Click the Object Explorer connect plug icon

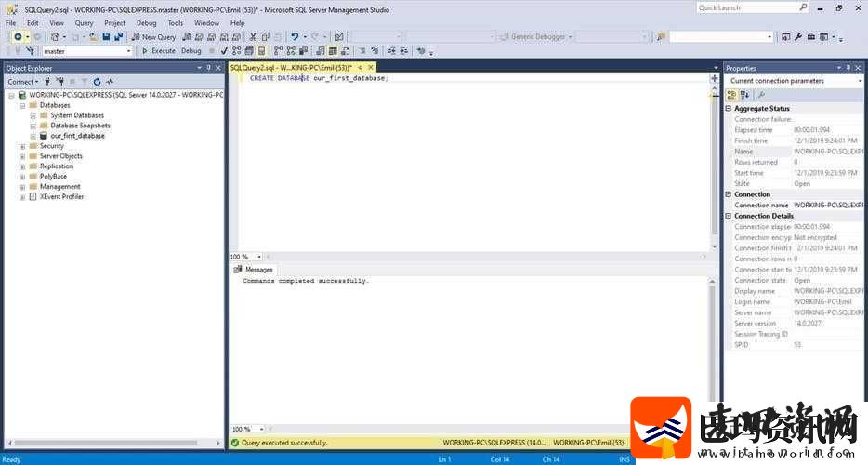coord(47,82)
